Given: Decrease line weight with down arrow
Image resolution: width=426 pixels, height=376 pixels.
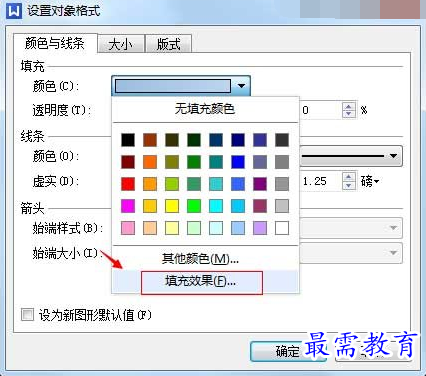Looking at the screenshot, I should pos(349,185).
